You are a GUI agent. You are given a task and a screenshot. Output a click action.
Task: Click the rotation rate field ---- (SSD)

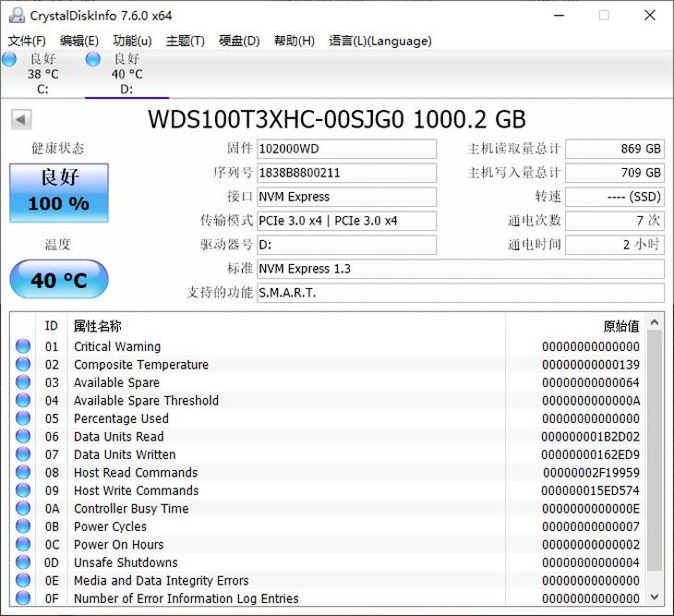coord(615,197)
